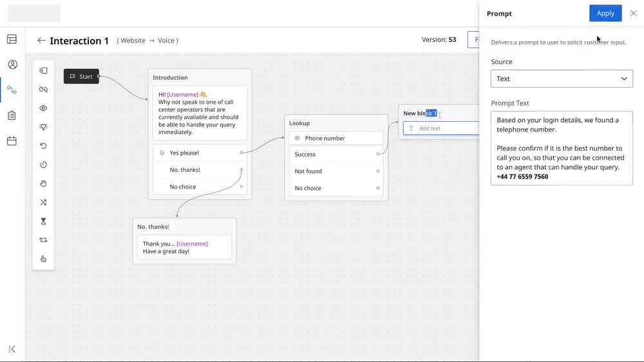Select the Introduction block title
This screenshot has width=644, height=362.
tap(170, 77)
